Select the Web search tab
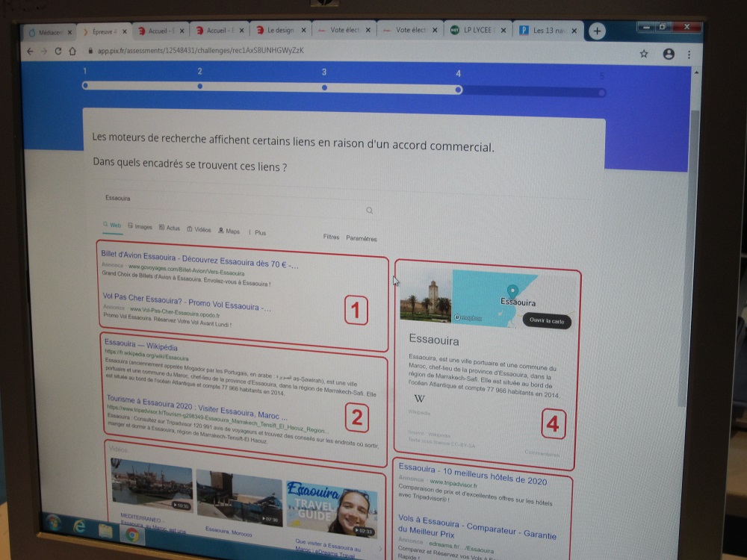 point(113,225)
